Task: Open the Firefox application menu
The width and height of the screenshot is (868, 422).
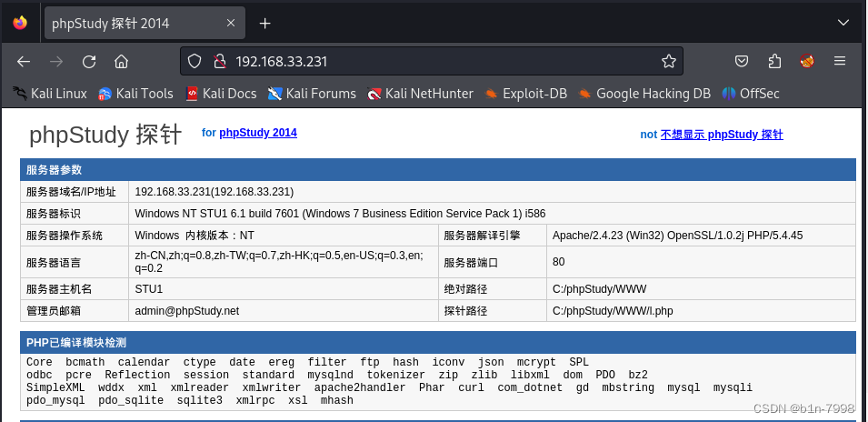Action: pos(840,61)
